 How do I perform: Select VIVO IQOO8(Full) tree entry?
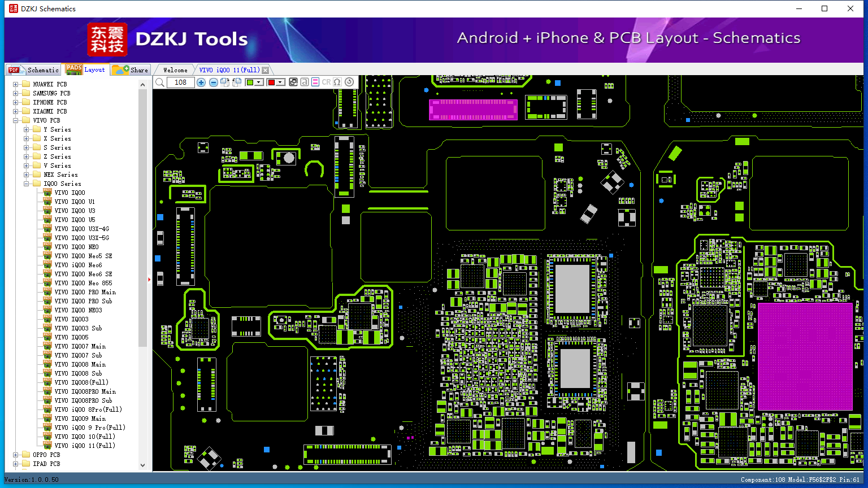[81, 382]
